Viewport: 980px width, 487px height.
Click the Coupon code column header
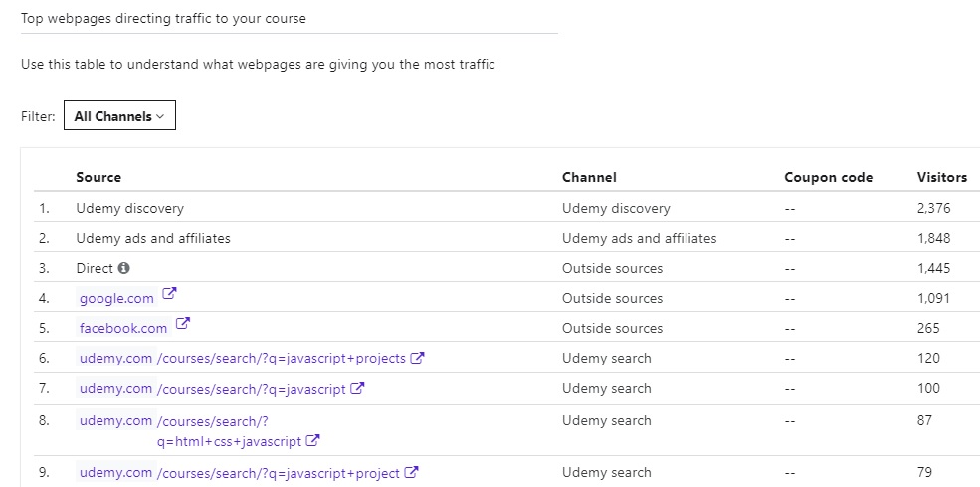(x=828, y=177)
